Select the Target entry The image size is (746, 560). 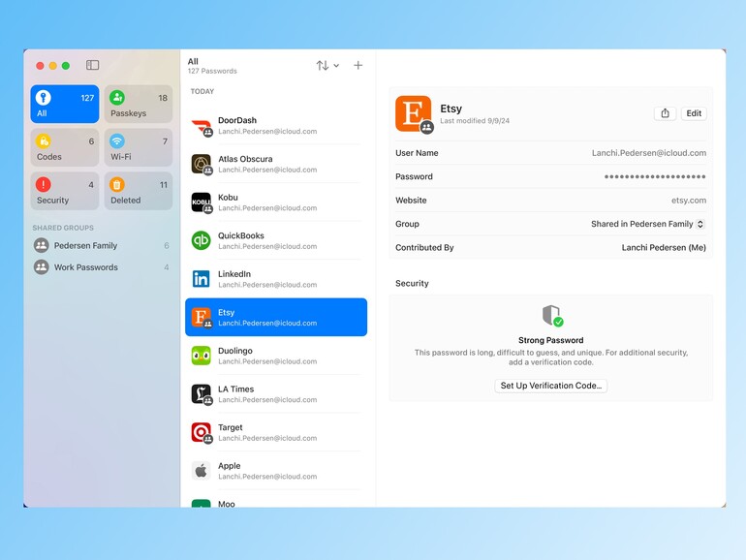[276, 432]
